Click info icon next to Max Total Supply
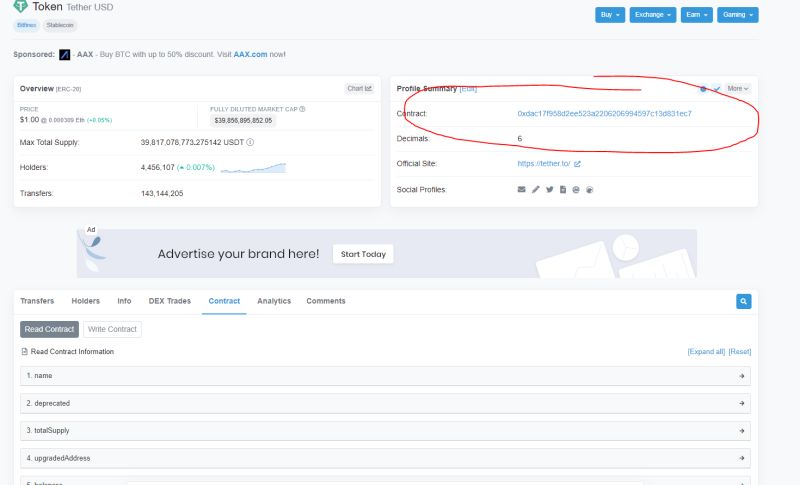This screenshot has width=800, height=485. 250,142
